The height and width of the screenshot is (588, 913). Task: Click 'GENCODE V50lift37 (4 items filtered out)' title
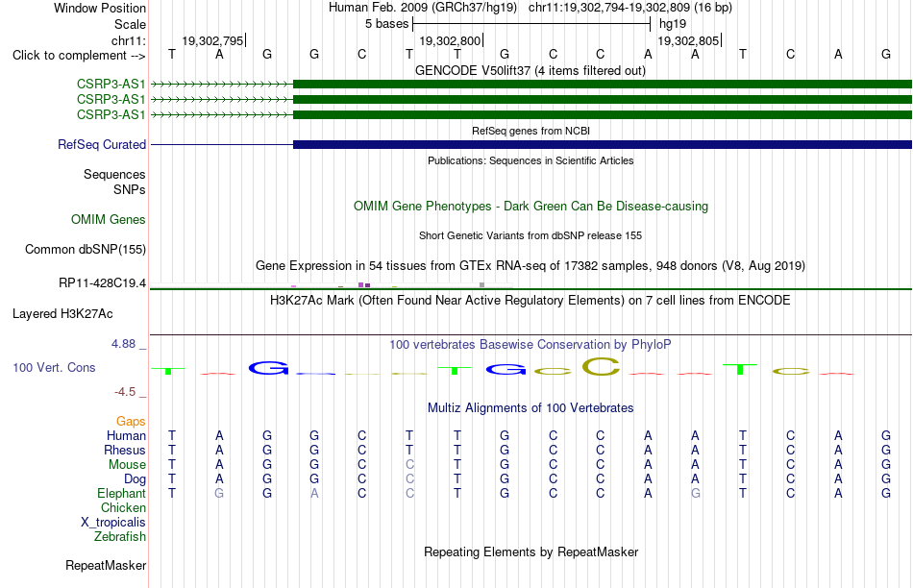(x=531, y=70)
